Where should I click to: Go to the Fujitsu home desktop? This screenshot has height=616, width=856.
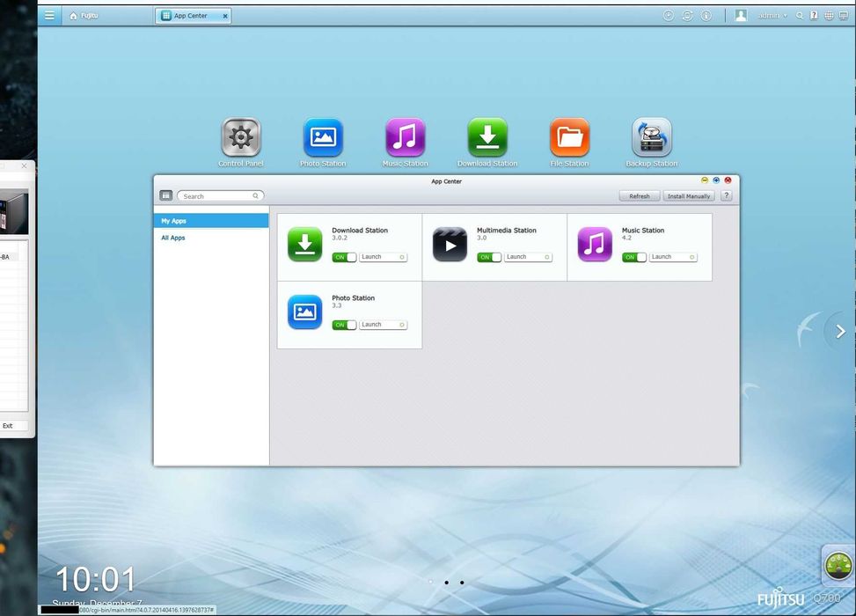(x=84, y=15)
